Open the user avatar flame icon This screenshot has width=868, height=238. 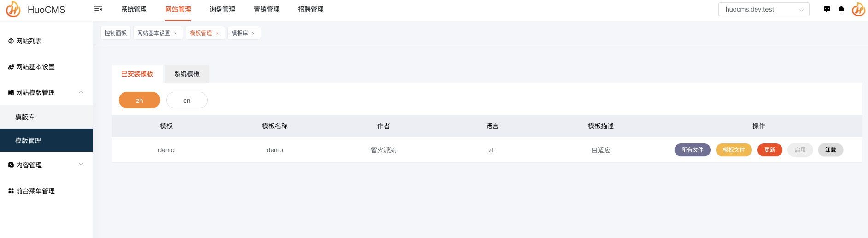(858, 9)
